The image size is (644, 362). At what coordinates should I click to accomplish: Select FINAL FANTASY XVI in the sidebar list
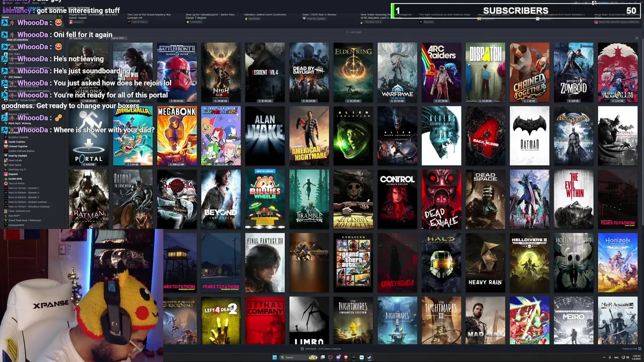point(19,211)
